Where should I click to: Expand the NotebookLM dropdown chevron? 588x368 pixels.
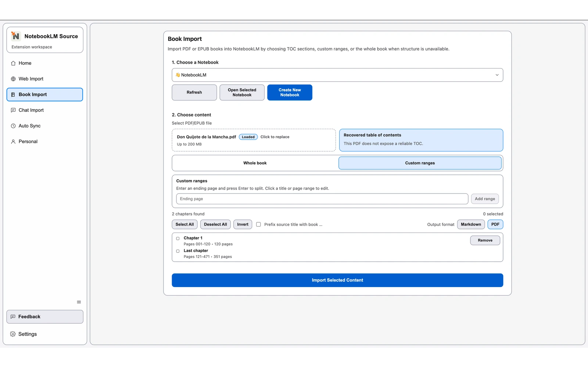point(498,75)
